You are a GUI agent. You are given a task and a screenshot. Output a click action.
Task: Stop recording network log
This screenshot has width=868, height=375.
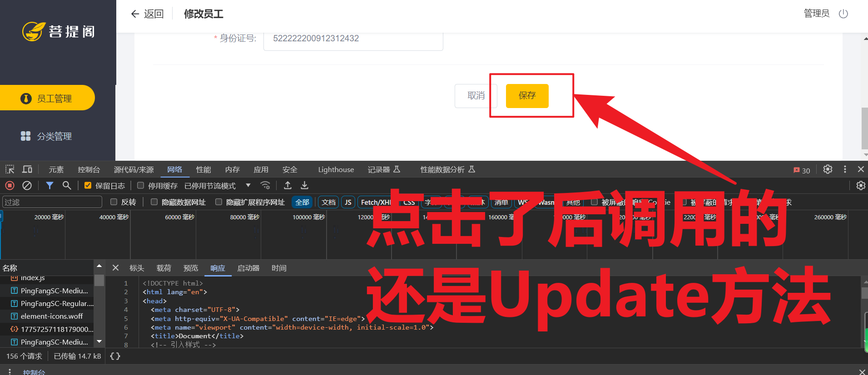[10, 185]
